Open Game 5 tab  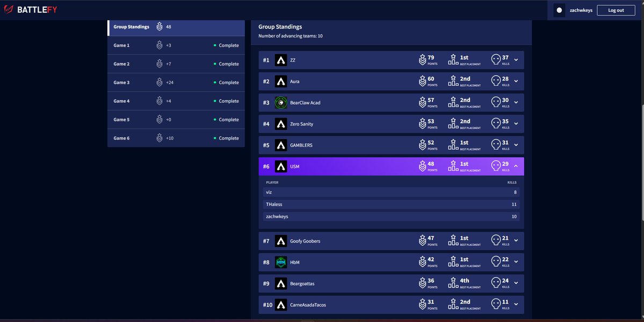176,119
